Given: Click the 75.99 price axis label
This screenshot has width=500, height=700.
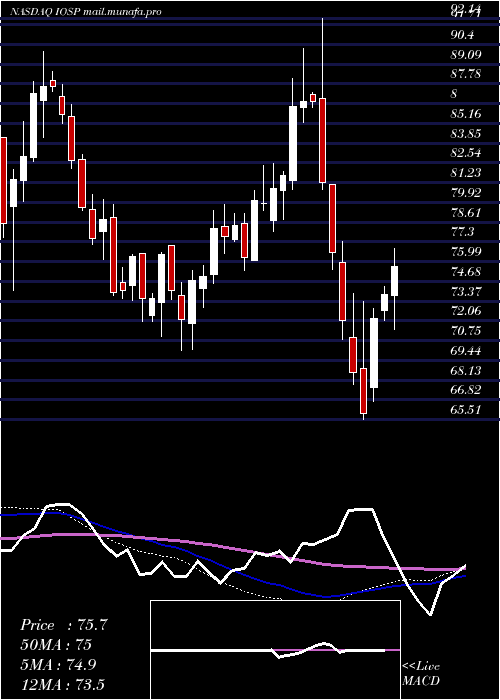Looking at the screenshot, I should click(x=466, y=251).
